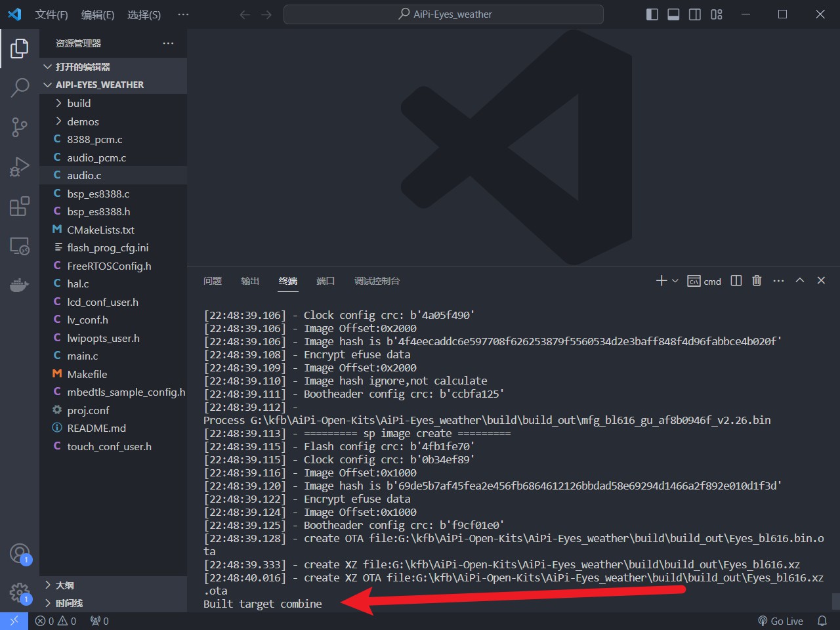
Task: Open the Makefile
Action: tap(113, 374)
